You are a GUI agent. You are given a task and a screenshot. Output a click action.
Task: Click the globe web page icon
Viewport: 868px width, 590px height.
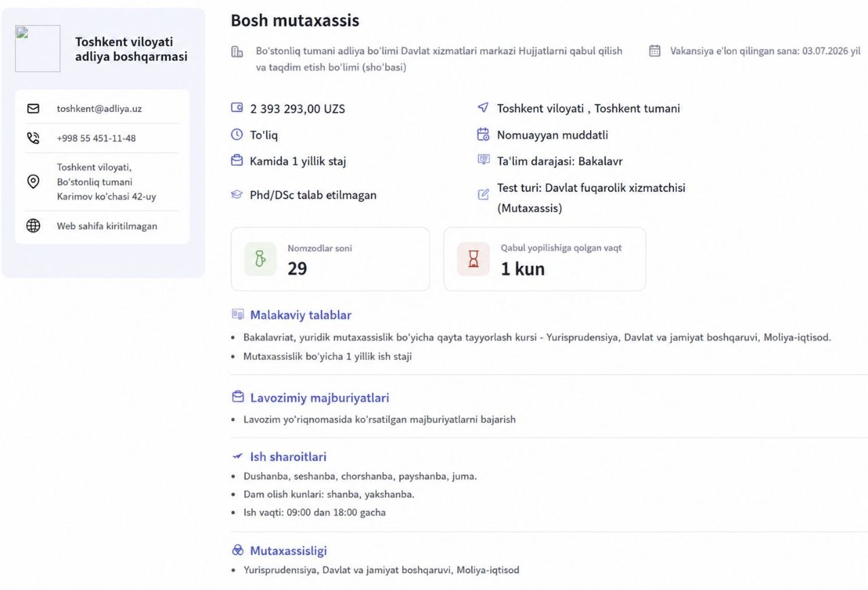click(x=33, y=226)
